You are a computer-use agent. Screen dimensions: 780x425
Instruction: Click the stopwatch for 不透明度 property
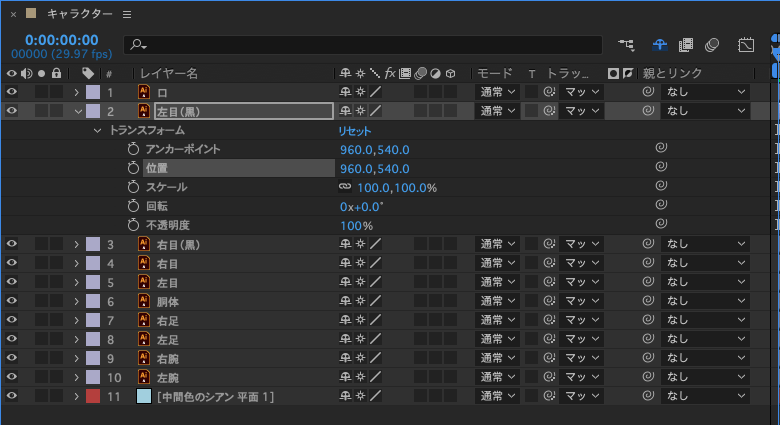tap(134, 225)
